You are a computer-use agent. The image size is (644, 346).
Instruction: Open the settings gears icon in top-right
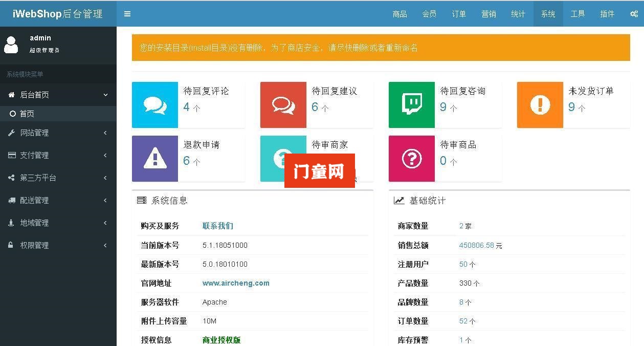[634, 14]
